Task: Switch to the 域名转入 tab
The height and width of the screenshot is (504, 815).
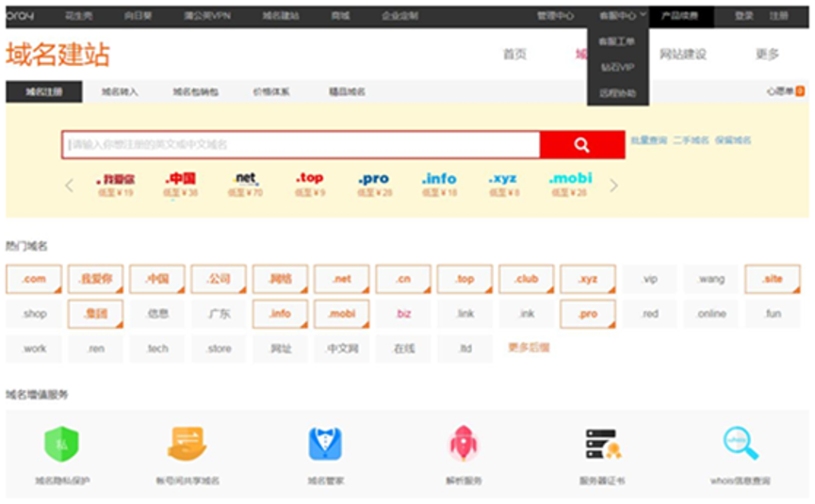Action: click(120, 92)
